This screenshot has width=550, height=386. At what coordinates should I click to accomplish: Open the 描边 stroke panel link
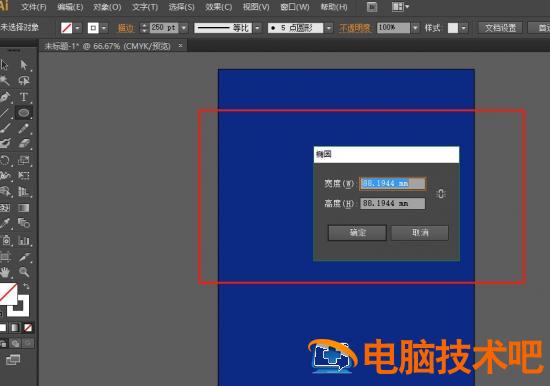(126, 28)
